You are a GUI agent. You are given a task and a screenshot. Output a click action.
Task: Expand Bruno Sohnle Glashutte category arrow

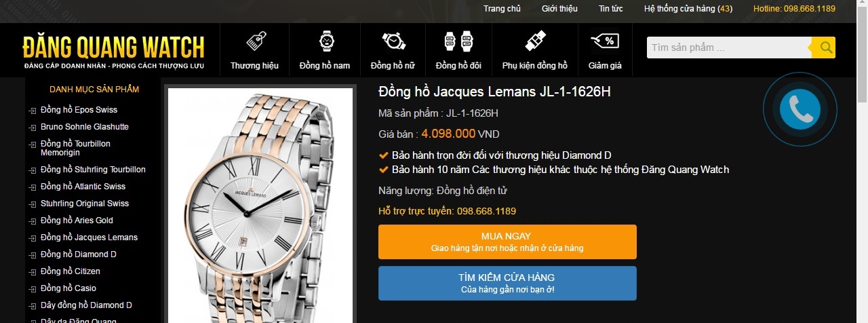click(x=32, y=128)
